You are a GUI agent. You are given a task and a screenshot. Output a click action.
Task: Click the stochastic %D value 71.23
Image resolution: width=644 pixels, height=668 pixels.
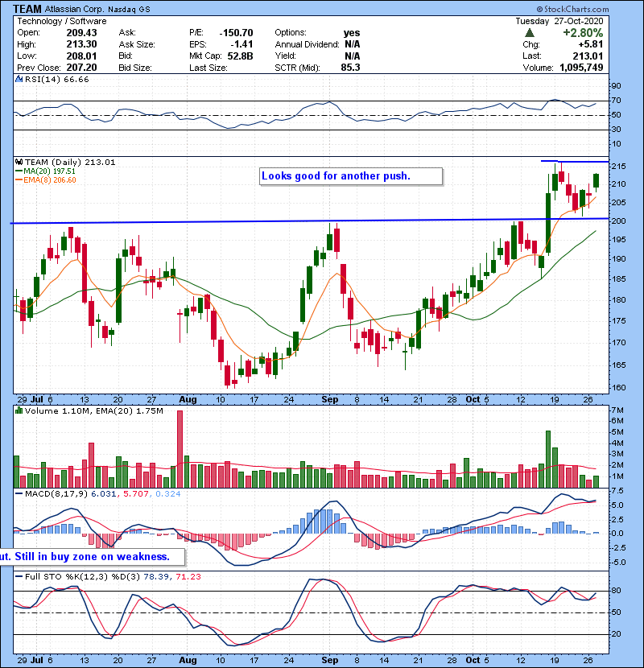(x=188, y=577)
